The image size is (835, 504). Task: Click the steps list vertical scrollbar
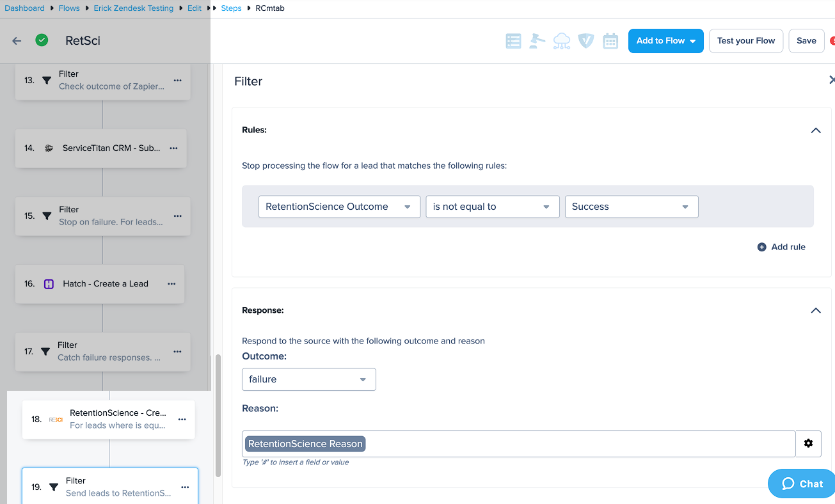click(x=218, y=416)
